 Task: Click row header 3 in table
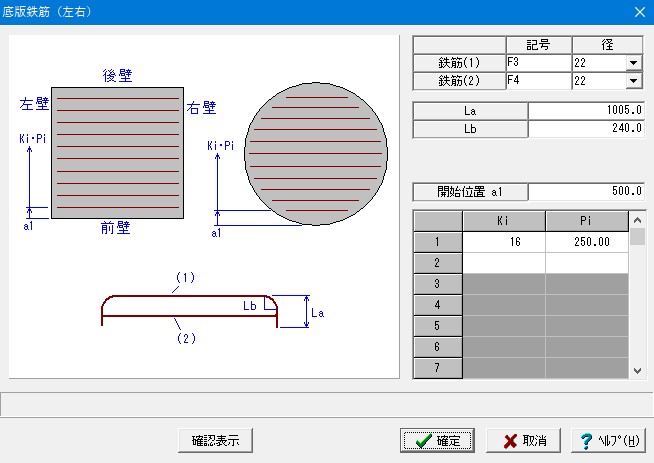pos(438,284)
